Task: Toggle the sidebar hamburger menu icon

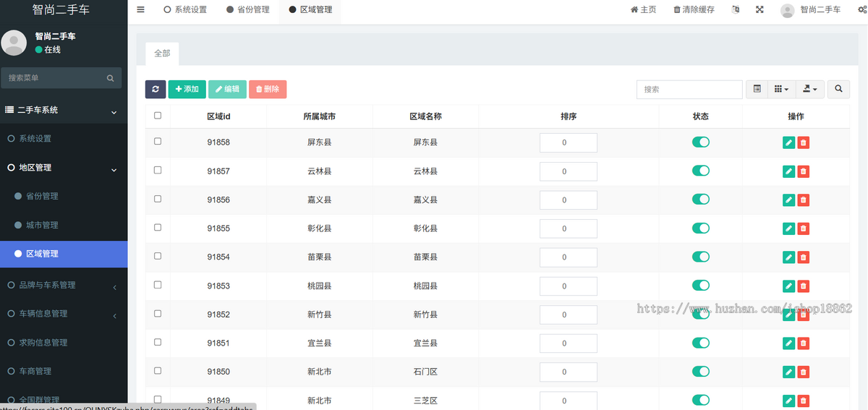Action: [140, 10]
